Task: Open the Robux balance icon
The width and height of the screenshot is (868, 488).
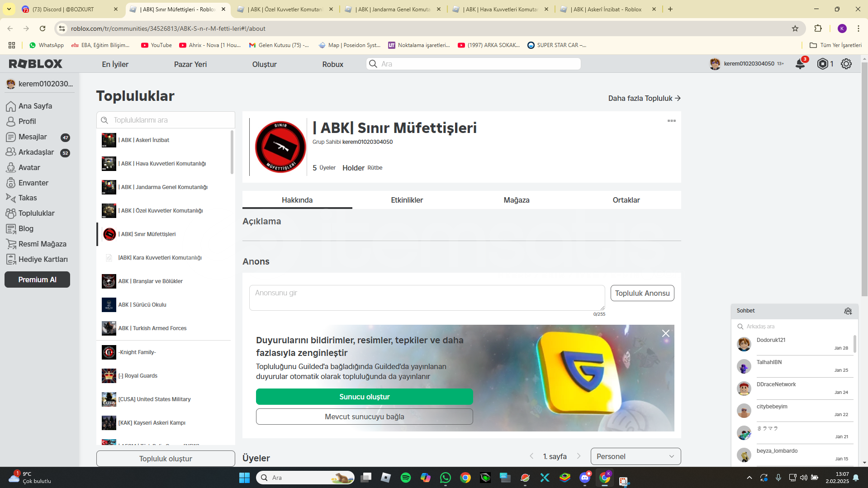Action: (823, 64)
